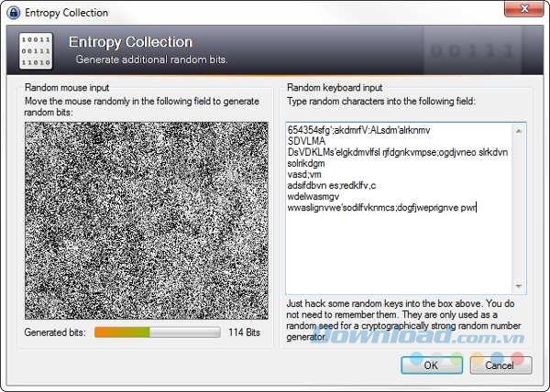Click the OK button
The width and height of the screenshot is (550, 392).
(432, 365)
